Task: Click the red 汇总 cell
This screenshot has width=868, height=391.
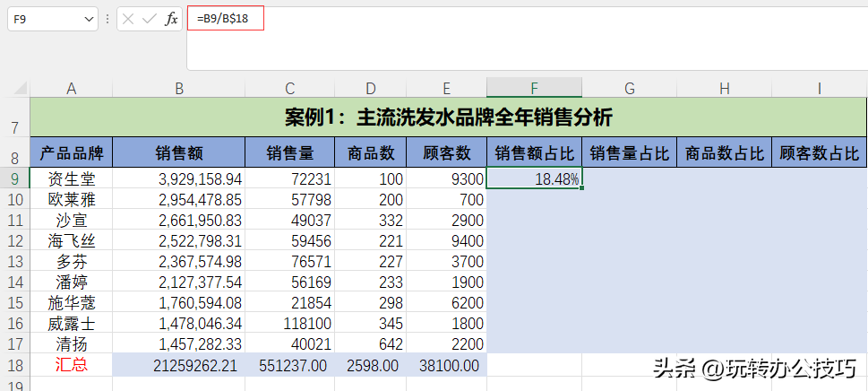Action: pyautogui.click(x=72, y=366)
